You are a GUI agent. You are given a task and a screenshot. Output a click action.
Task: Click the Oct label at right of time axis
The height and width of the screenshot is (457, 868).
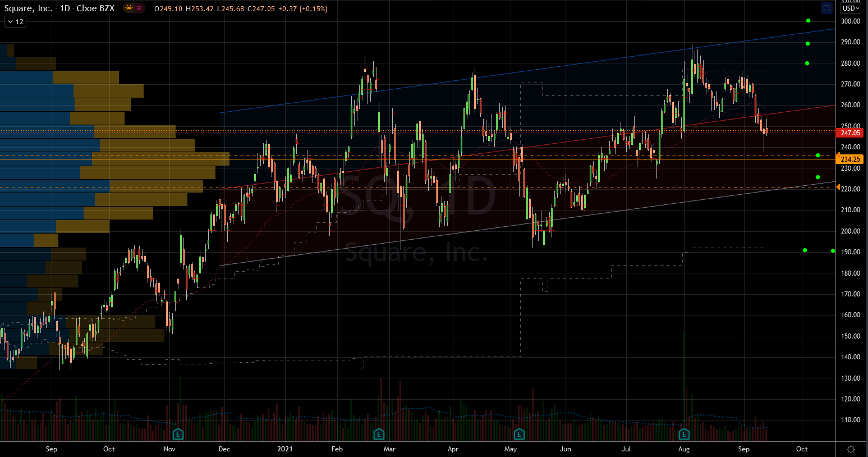pos(802,449)
